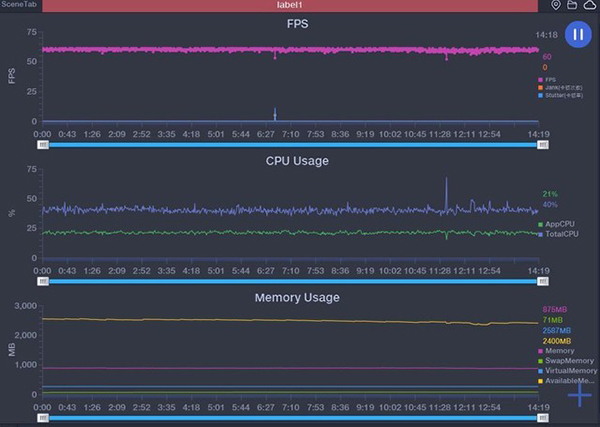The height and width of the screenshot is (427, 600).
Task: Toggle VirtualMemory series in legend
Action: pyautogui.click(x=568, y=370)
